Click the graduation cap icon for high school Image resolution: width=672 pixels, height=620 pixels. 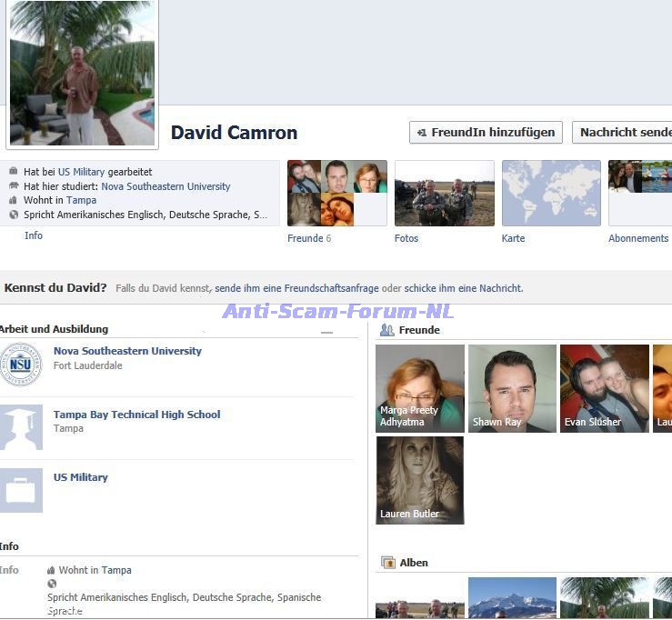[x=21, y=427]
